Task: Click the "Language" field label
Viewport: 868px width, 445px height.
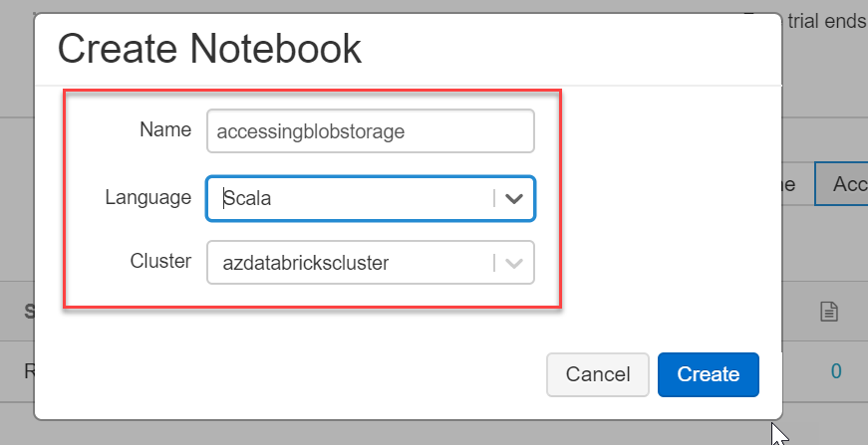Action: tap(147, 197)
